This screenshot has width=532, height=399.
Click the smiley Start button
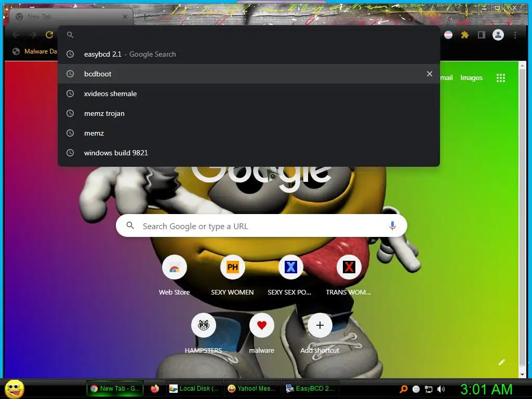[15, 389]
